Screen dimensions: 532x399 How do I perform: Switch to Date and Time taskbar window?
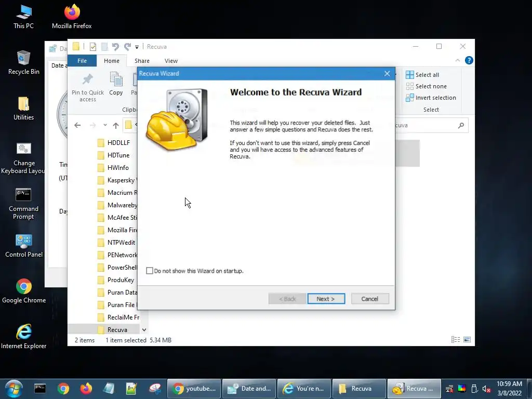249,389
